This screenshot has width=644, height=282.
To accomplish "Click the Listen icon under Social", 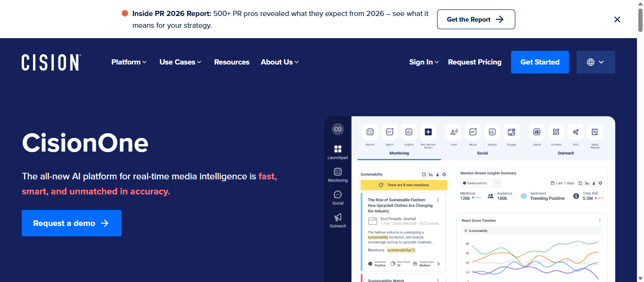I will click(x=454, y=132).
